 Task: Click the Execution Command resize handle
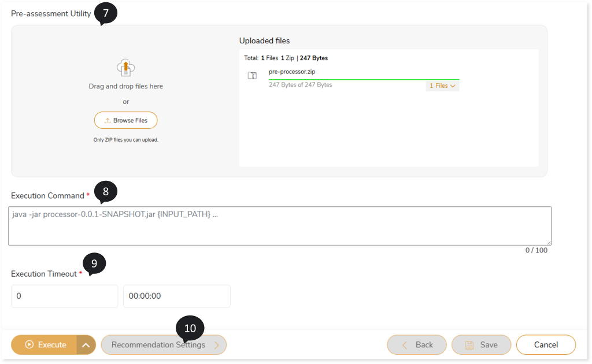[548, 242]
